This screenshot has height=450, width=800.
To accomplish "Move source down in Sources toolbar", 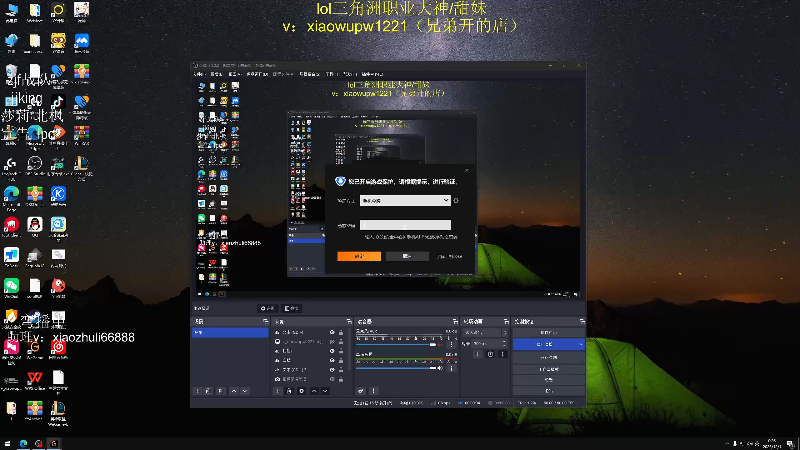I will (x=326, y=391).
